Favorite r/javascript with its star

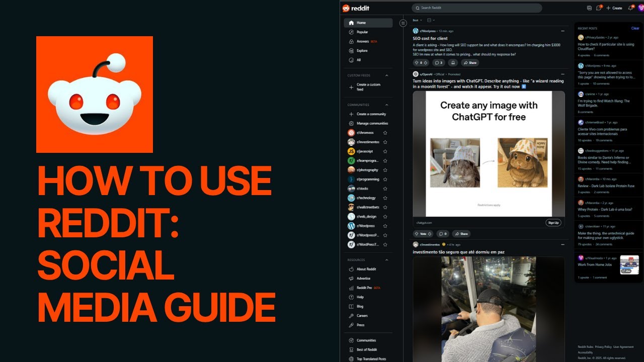[385, 151]
